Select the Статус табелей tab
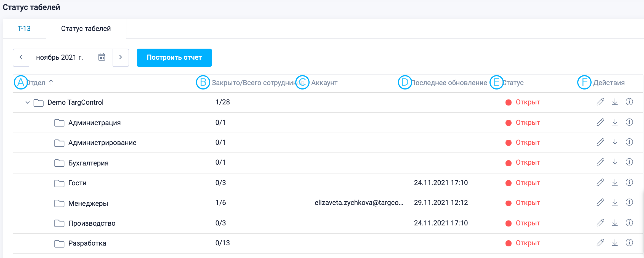 click(86, 28)
